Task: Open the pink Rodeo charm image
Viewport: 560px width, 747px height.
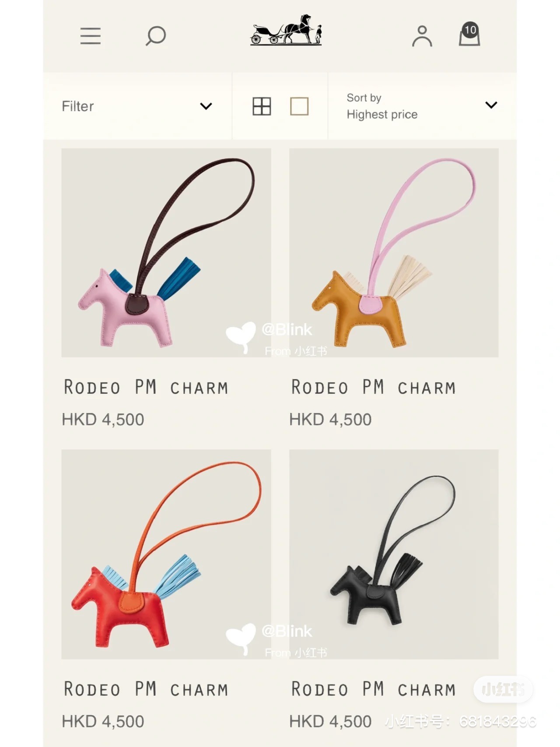Action: (x=166, y=253)
